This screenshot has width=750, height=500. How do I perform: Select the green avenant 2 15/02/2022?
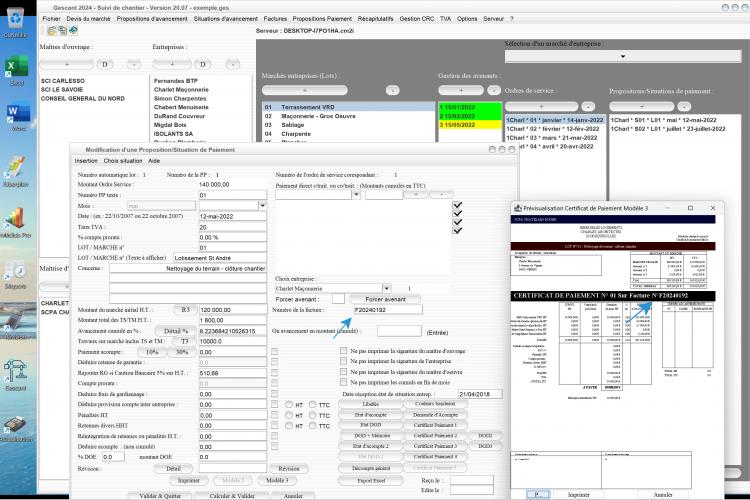pyautogui.click(x=470, y=116)
